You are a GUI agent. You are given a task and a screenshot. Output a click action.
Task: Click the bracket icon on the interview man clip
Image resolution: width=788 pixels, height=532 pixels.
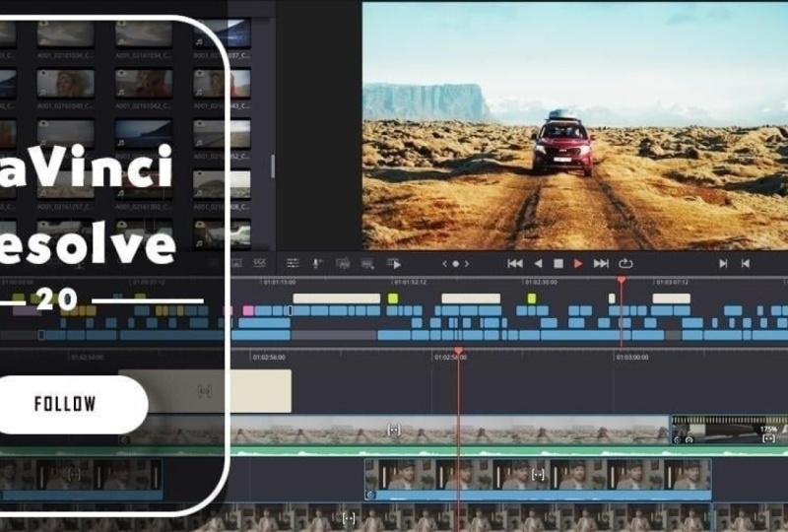(538, 474)
